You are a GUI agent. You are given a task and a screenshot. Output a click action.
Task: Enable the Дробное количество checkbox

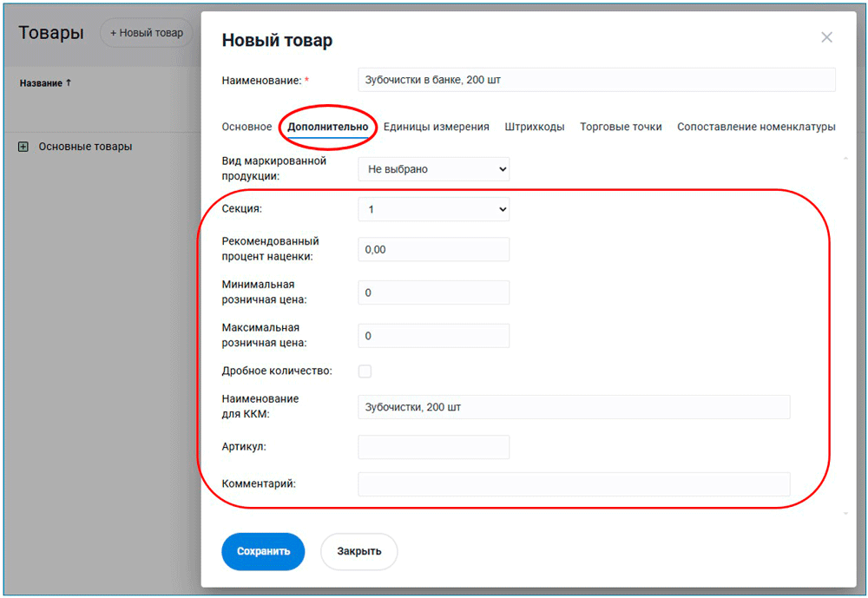365,371
